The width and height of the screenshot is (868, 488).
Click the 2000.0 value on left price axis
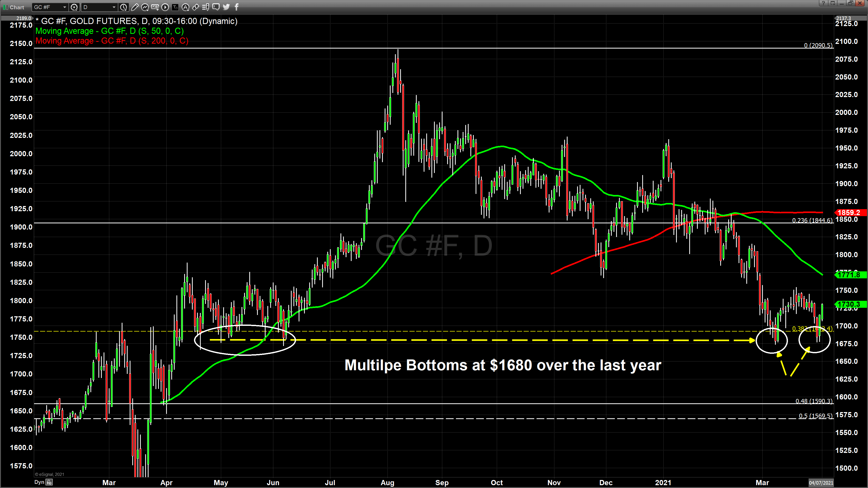pyautogui.click(x=21, y=154)
